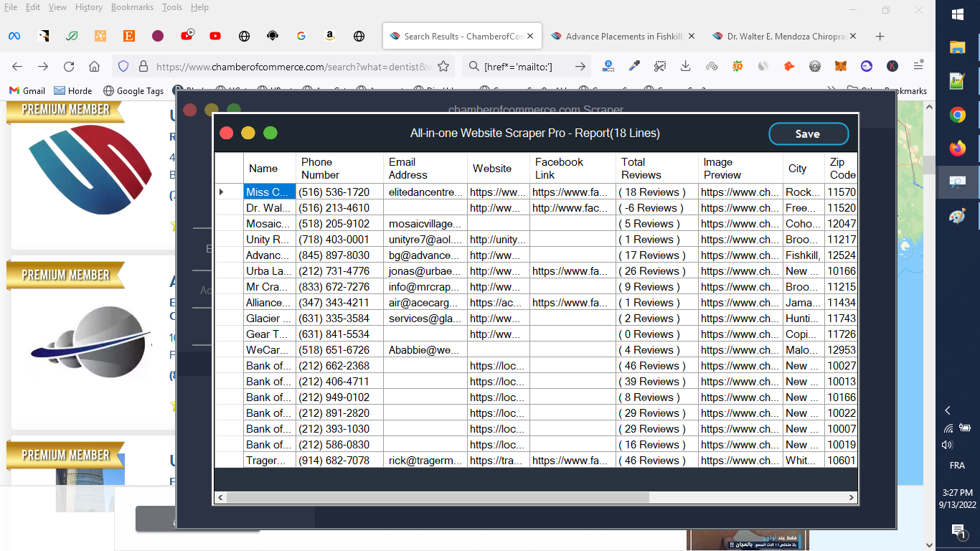Click the Total Reviews column header
This screenshot has height=551, width=980.
click(657, 169)
